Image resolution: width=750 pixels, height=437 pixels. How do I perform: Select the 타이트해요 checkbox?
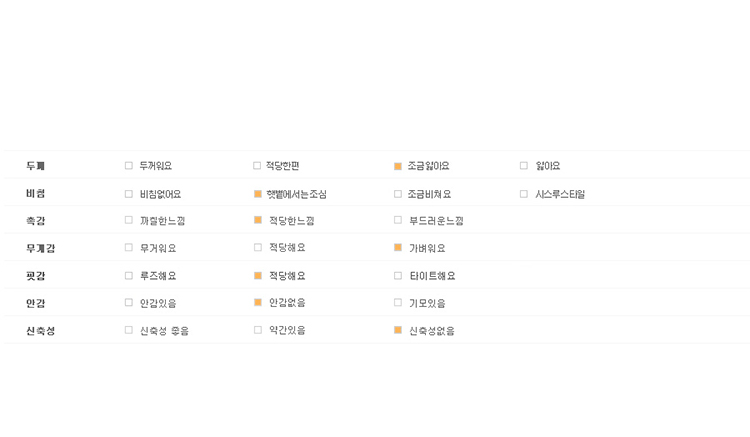[397, 275]
